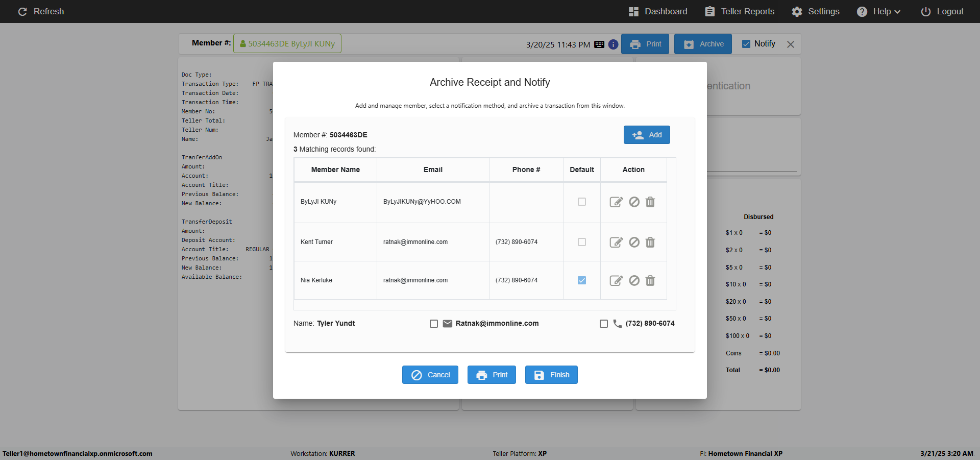The width and height of the screenshot is (980, 460).
Task: Close the receipt panel with the X
Action: [x=791, y=44]
